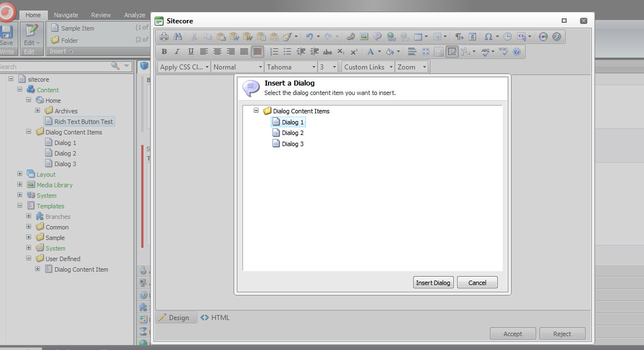Toggle Underline formatting
The height and width of the screenshot is (350, 644).
pyautogui.click(x=191, y=52)
